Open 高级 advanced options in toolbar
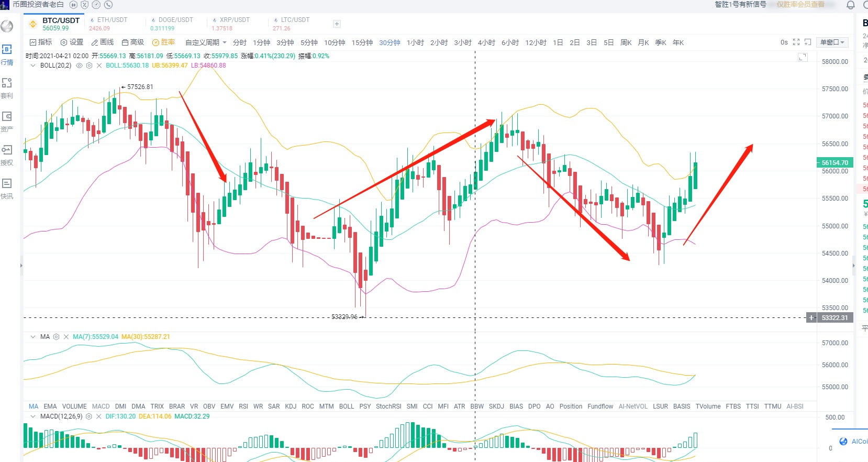Viewport: 868px width, 462px height. (133, 42)
